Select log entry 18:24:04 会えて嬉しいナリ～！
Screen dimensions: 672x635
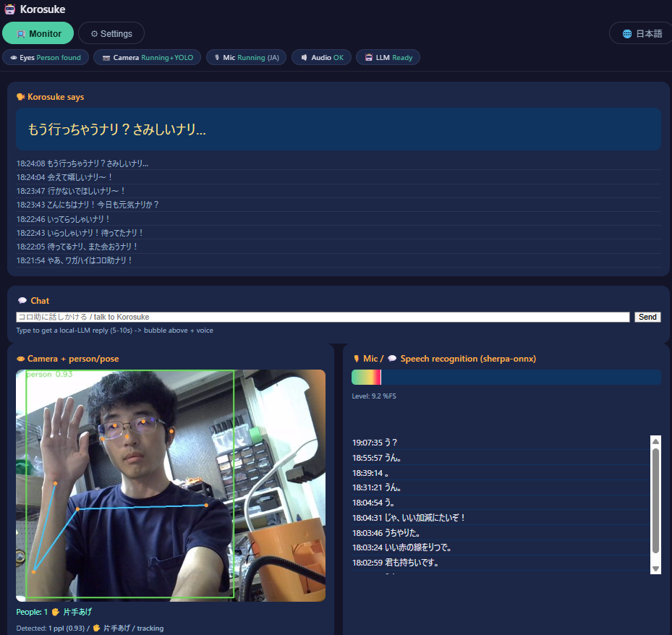(x=338, y=177)
